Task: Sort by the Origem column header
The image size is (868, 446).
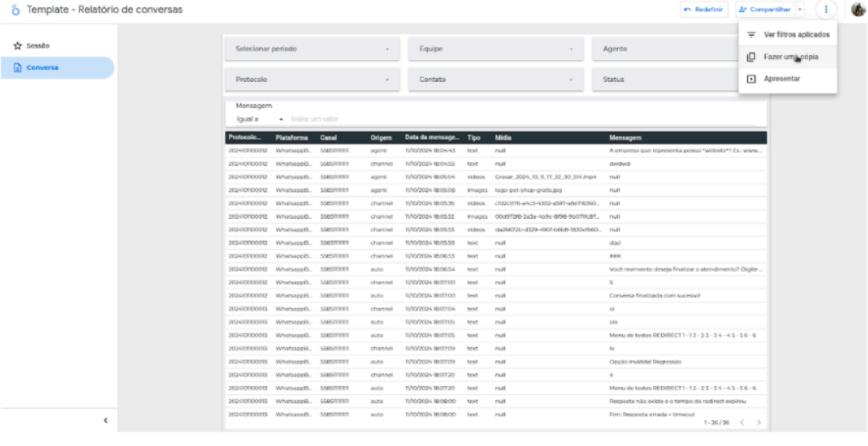Action: [381, 137]
